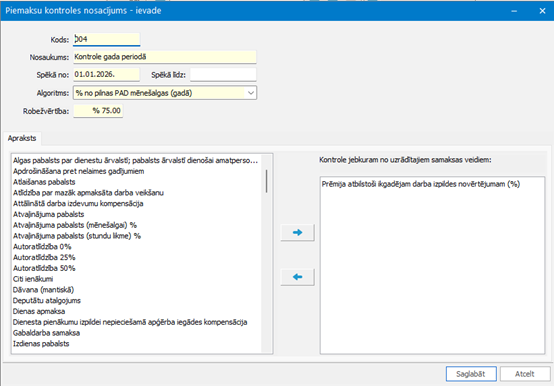Click the left list's vertical scrollbar thumb
This screenshot has width=554, height=386.
[266, 181]
